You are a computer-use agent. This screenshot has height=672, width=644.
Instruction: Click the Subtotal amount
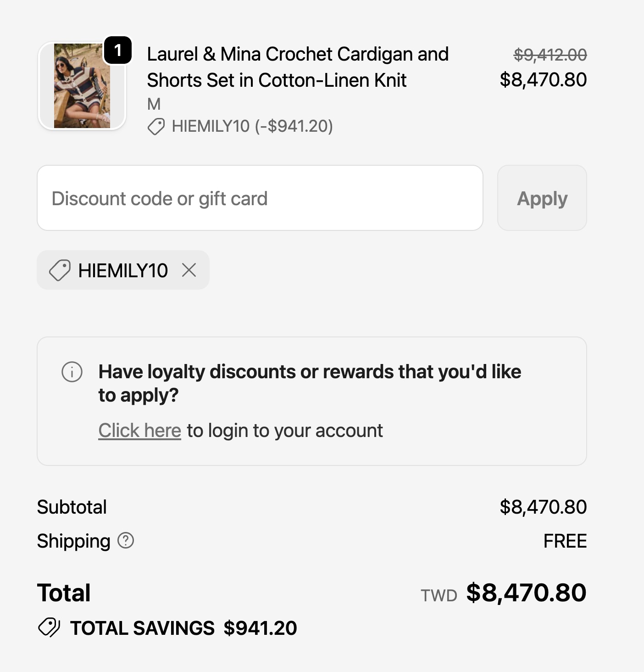(543, 507)
